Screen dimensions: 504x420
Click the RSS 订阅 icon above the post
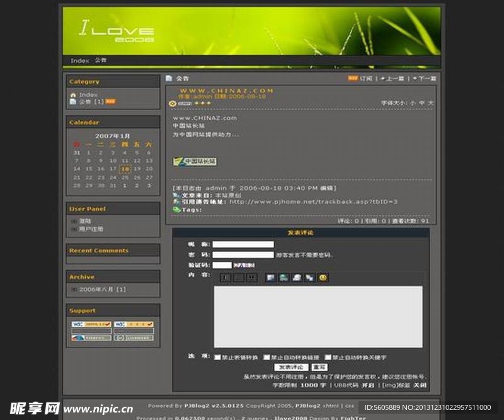353,79
